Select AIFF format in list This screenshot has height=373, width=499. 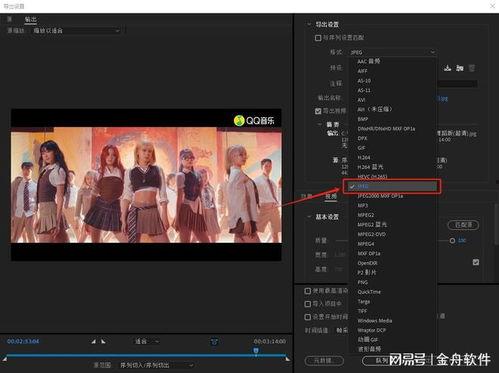[362, 71]
